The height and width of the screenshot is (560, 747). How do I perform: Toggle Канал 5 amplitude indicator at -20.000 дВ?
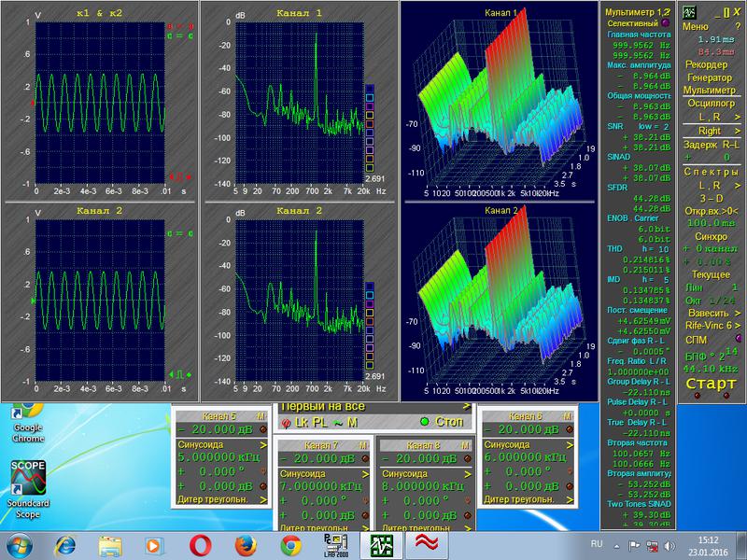click(262, 429)
